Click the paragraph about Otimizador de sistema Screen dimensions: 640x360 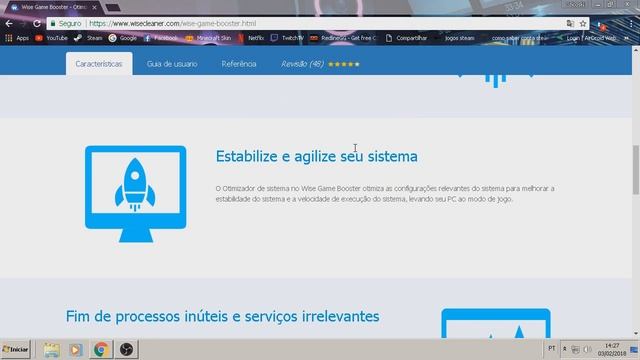coord(384,194)
